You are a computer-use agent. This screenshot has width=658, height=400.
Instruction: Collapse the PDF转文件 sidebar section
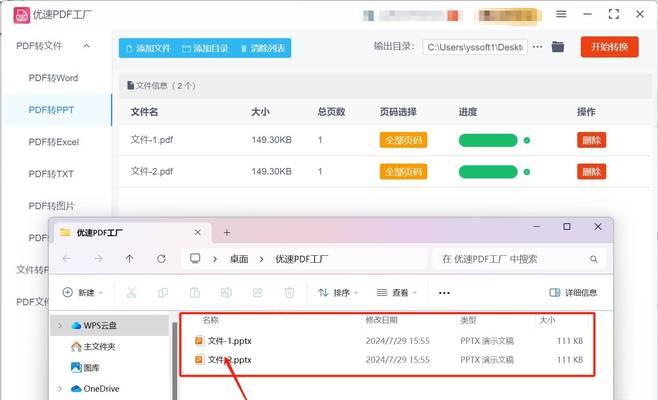(x=86, y=45)
